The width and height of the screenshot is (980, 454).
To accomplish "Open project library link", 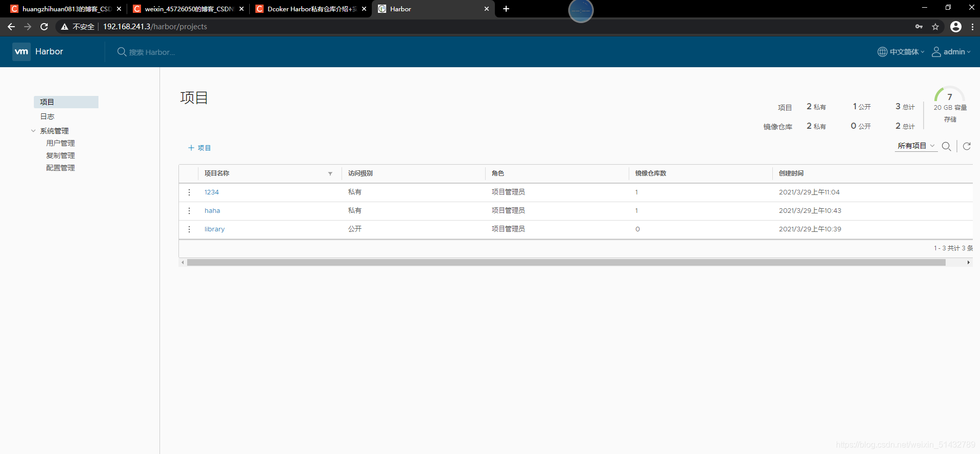I will (214, 229).
